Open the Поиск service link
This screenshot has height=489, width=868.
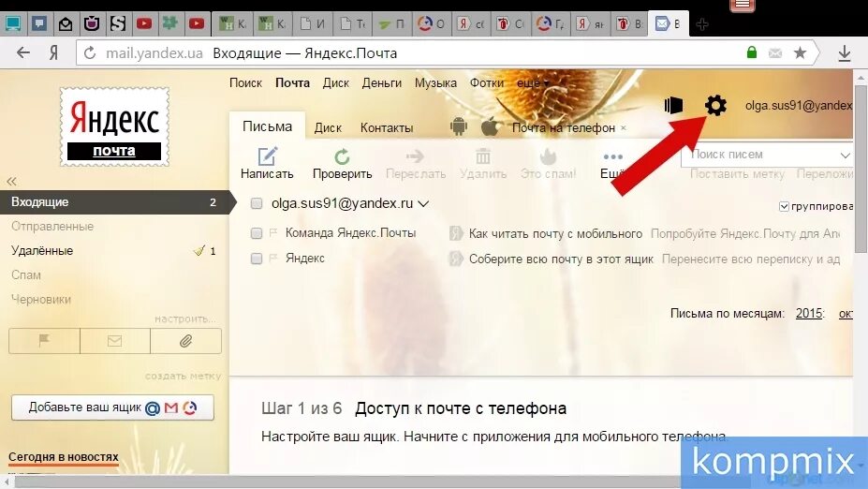coord(245,83)
